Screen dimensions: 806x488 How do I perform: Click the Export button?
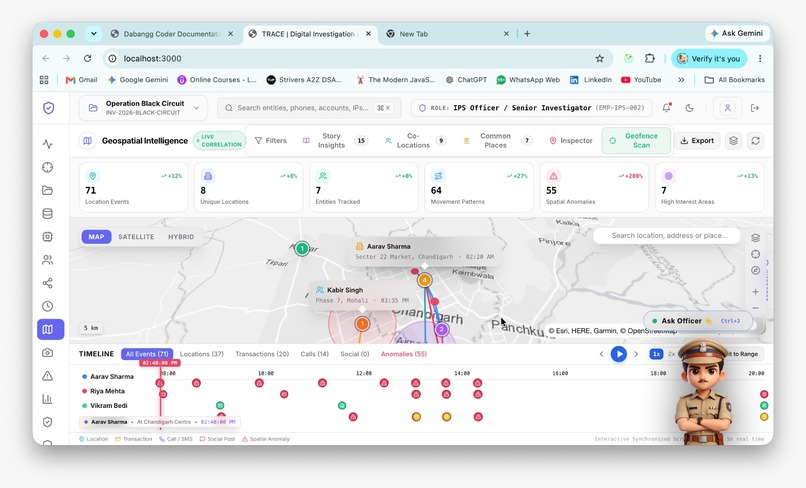coord(697,140)
